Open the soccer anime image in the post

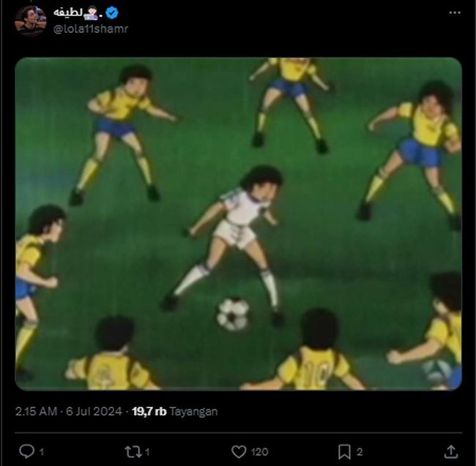[x=238, y=224]
